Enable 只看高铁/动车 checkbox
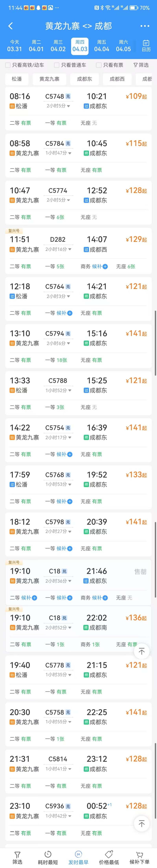 click(8, 65)
